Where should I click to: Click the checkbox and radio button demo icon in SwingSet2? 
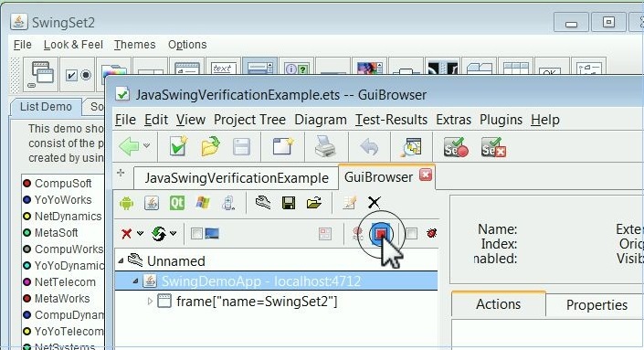coord(78,75)
